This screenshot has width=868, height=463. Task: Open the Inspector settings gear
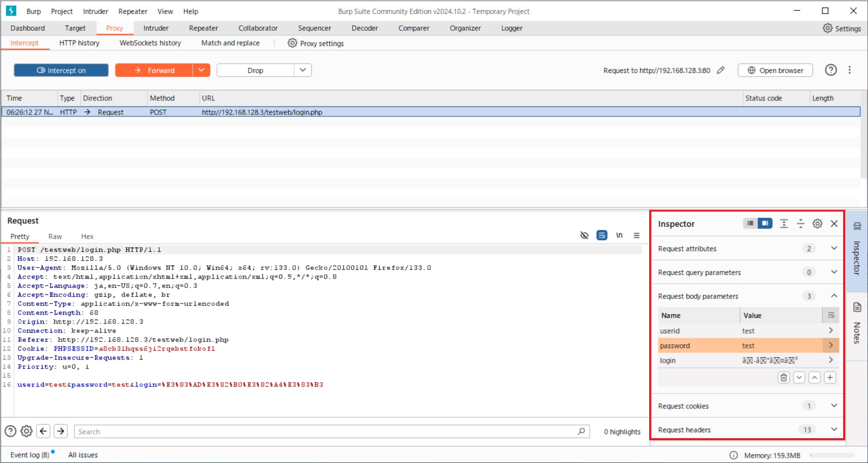(x=817, y=224)
